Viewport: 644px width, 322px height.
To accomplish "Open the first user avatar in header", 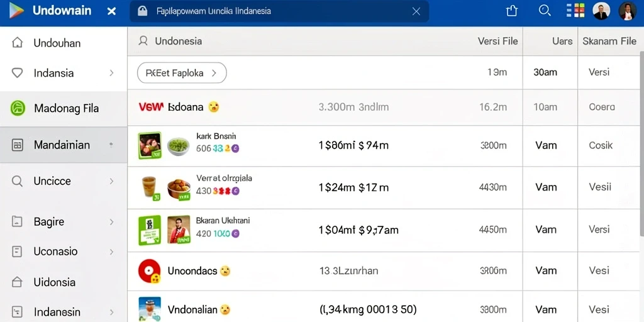I will tap(601, 11).
